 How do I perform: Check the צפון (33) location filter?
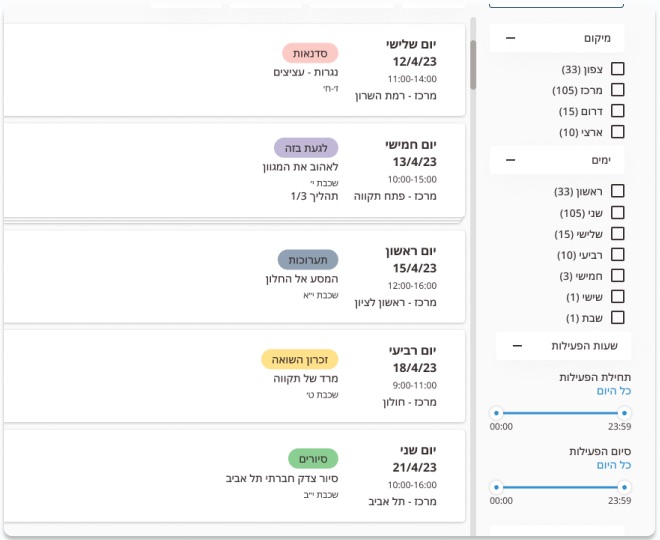click(617, 69)
